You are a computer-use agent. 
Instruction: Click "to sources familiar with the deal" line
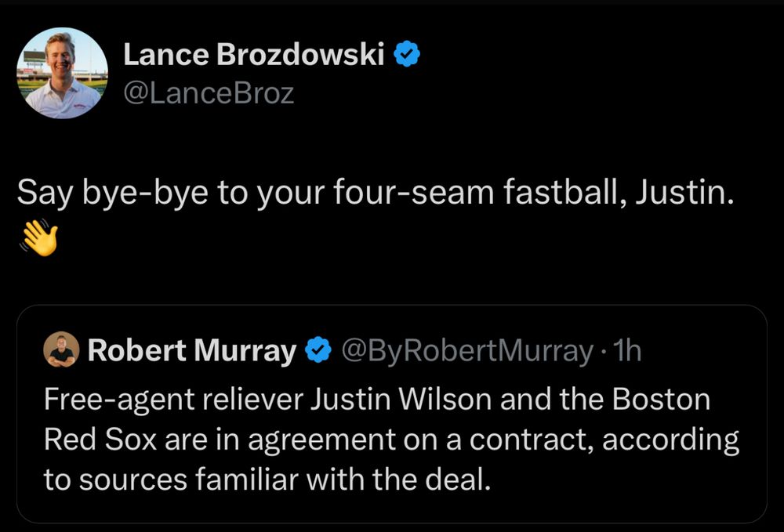(267, 480)
